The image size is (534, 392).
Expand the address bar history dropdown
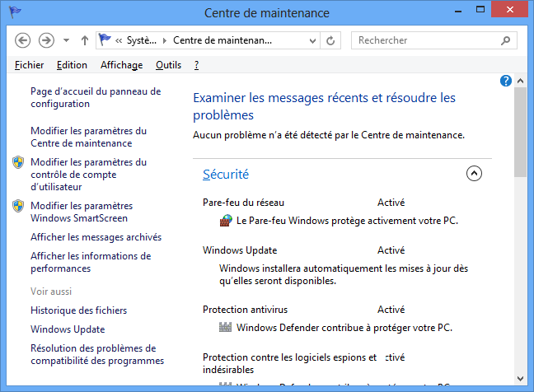(312, 41)
